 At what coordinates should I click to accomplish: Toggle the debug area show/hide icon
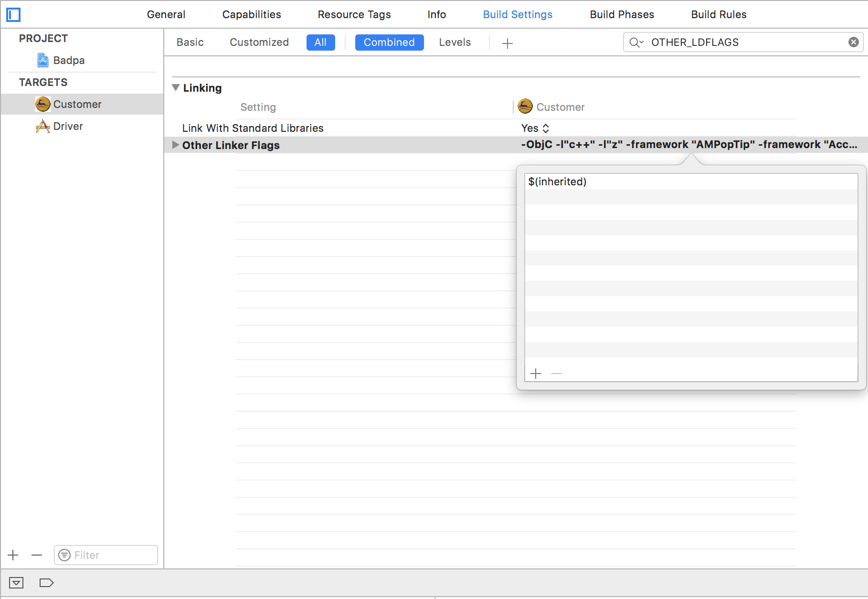click(16, 583)
